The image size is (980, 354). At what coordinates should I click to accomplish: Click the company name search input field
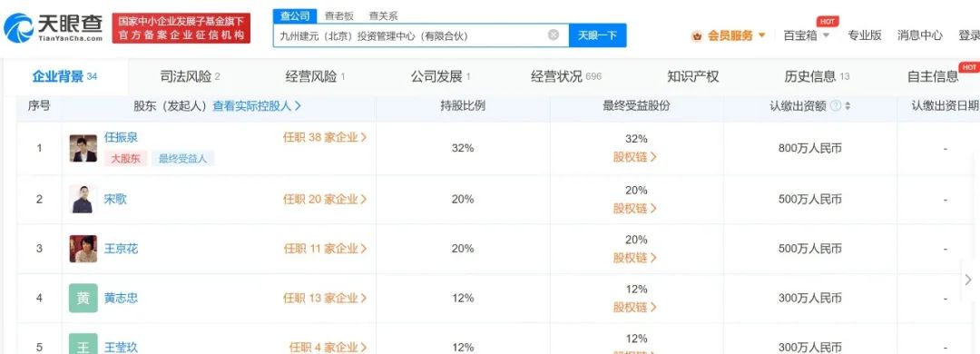coord(409,35)
